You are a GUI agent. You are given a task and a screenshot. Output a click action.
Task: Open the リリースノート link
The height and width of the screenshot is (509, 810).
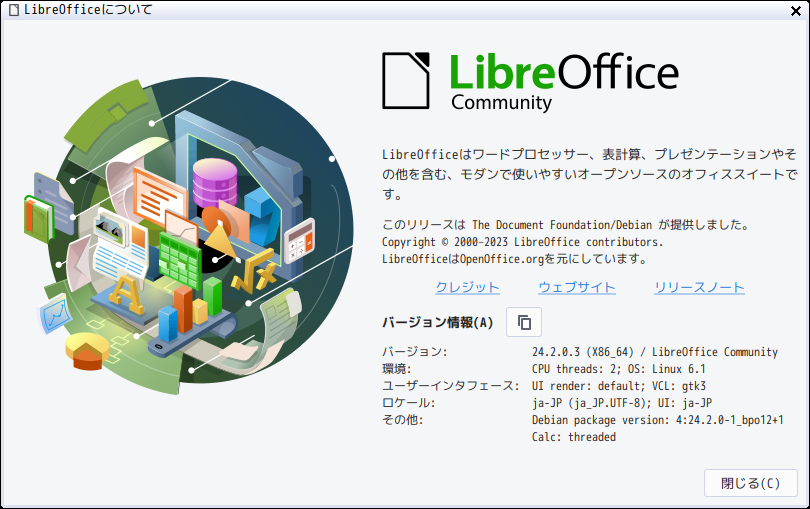coord(699,287)
